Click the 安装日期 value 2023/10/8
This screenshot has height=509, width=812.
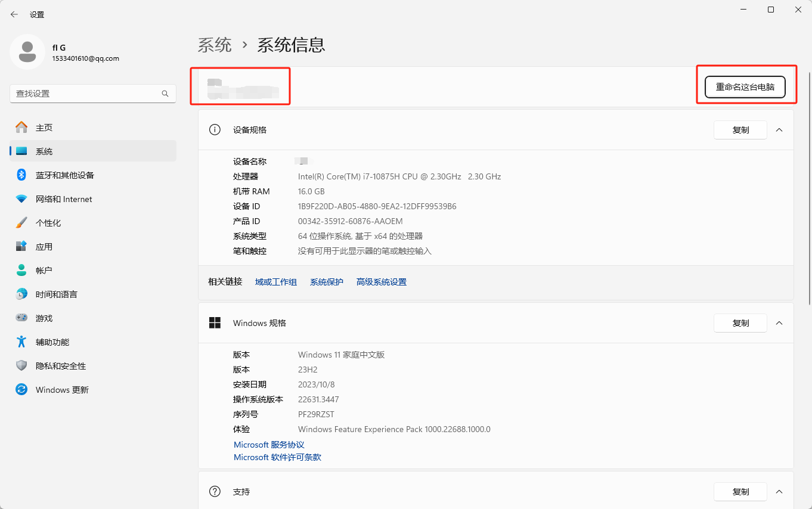coord(317,384)
